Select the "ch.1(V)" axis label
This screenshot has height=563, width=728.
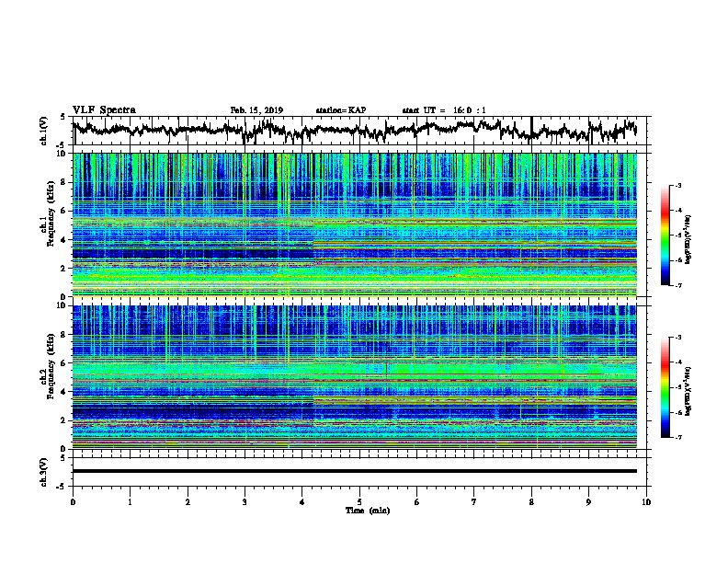[x=43, y=131]
